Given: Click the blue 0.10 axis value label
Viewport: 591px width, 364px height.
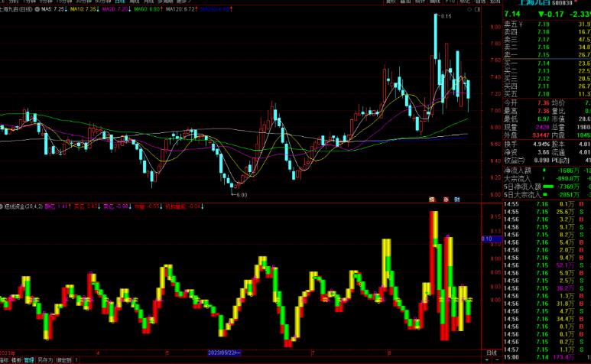Looking at the screenshot, I should coord(492,239).
